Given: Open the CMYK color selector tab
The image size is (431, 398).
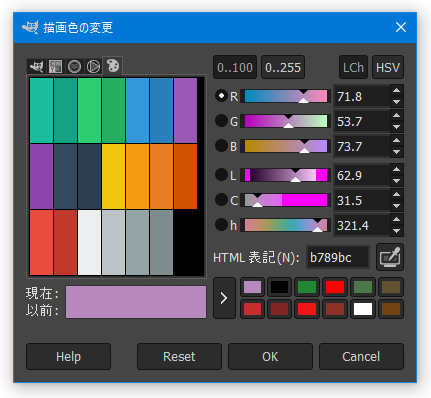Looking at the screenshot, I should tap(55, 66).
